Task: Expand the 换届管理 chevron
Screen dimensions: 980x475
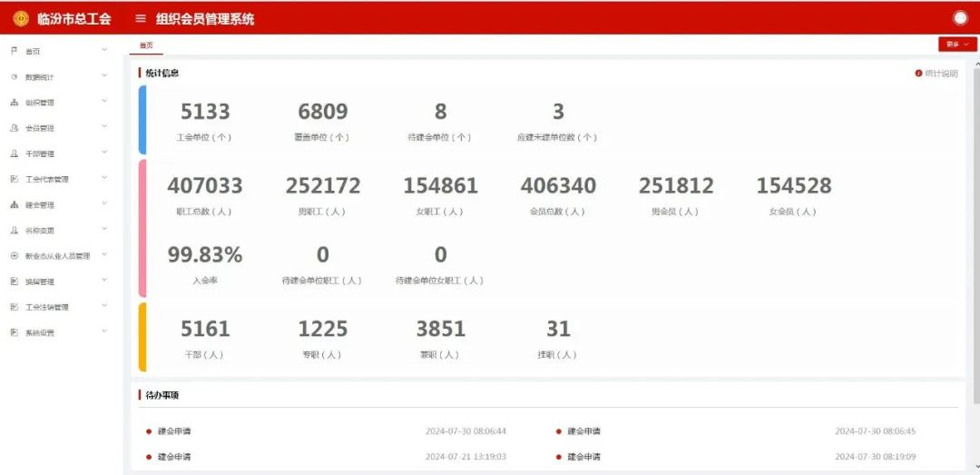Action: 104,280
